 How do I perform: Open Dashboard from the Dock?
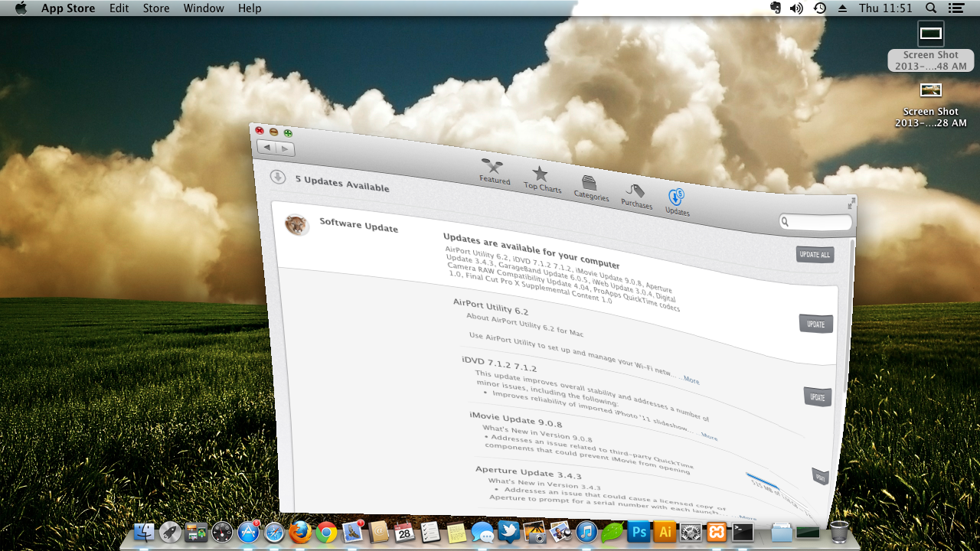(222, 532)
